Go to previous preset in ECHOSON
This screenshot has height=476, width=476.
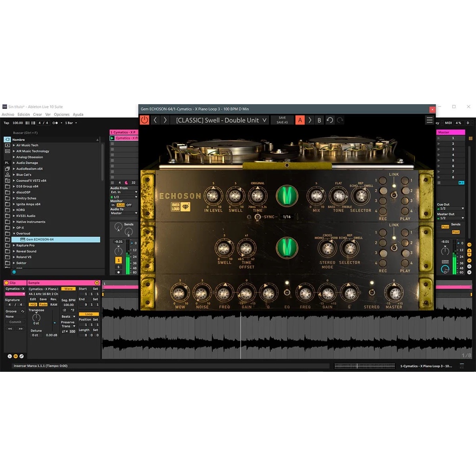(x=155, y=120)
